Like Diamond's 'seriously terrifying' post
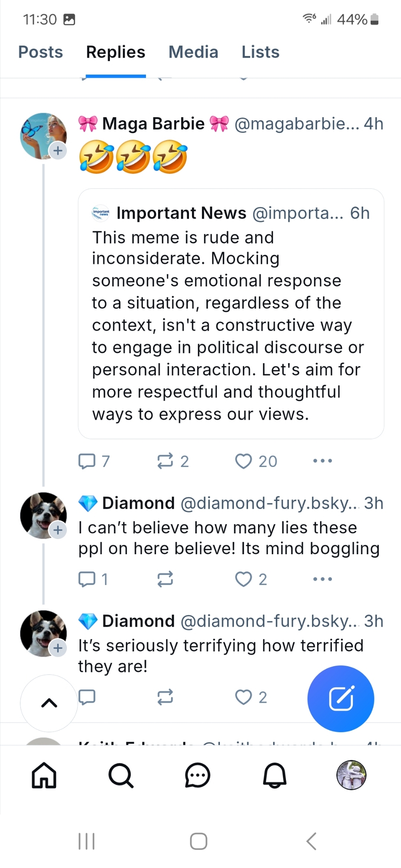Screen dimensions: 401x868 pos(244,697)
